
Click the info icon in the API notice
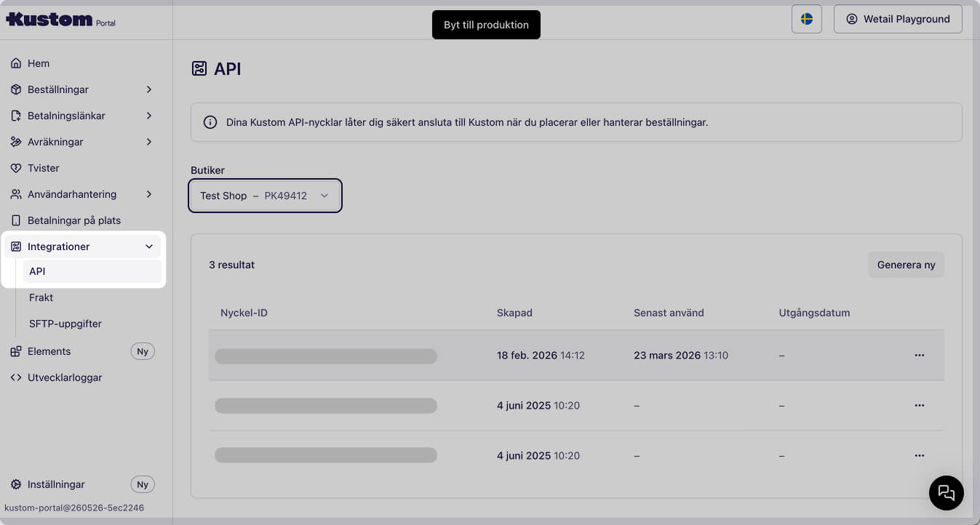210,122
